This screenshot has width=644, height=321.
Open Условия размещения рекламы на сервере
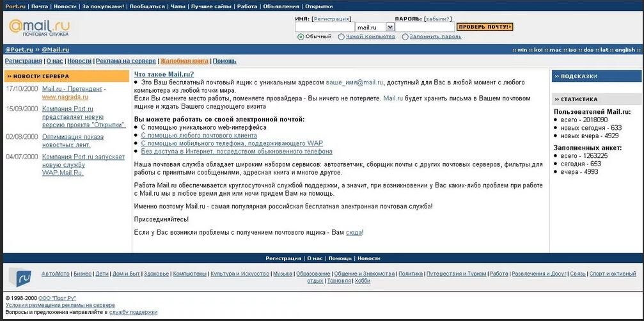[60, 306]
